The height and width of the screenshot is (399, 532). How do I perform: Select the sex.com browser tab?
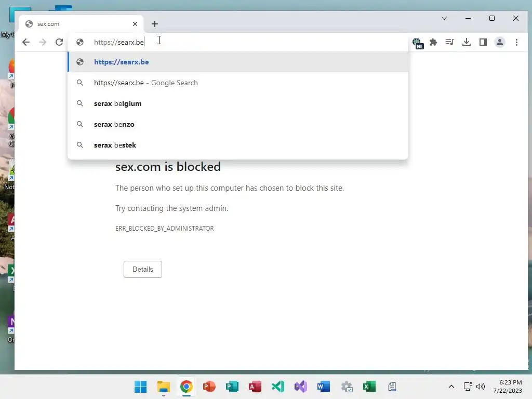81,24
